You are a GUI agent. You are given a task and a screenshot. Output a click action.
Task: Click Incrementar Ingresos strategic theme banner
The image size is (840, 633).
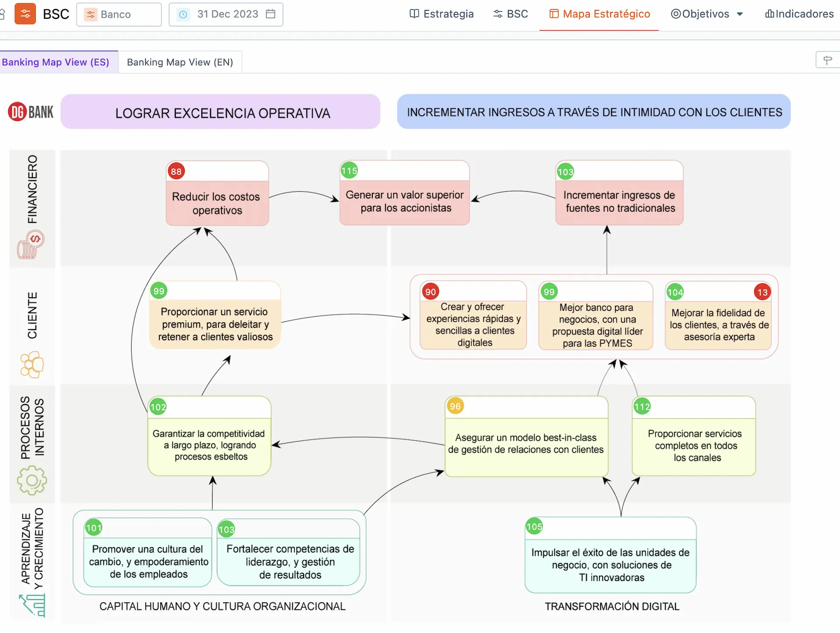pos(594,112)
